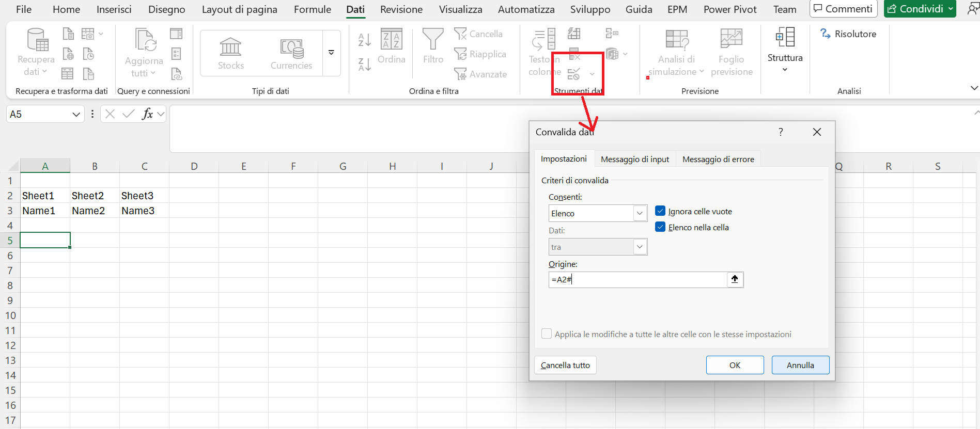Viewport: 980px width, 429px height.
Task: Click into the Origine input field
Action: tap(637, 279)
